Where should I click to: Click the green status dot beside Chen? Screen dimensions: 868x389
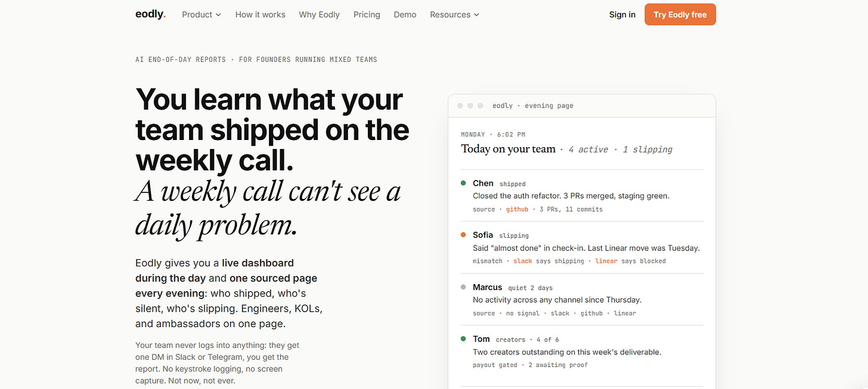(x=463, y=183)
